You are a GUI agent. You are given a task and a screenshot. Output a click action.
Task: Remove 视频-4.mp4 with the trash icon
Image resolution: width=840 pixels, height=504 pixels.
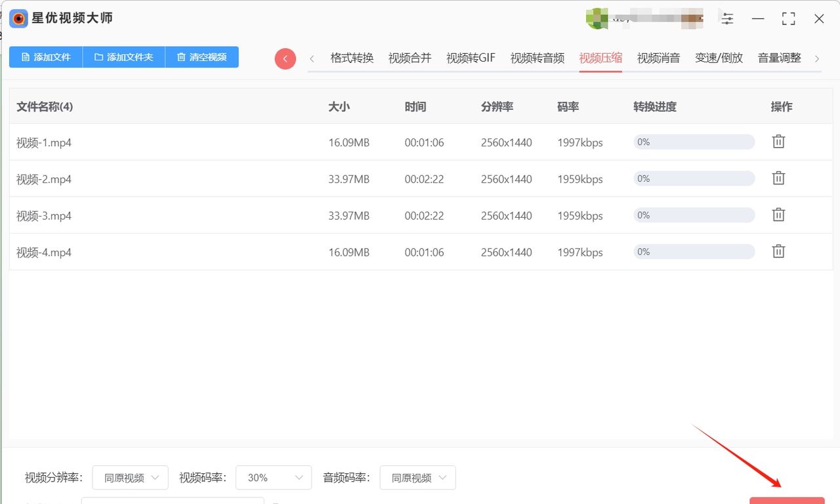pos(778,251)
